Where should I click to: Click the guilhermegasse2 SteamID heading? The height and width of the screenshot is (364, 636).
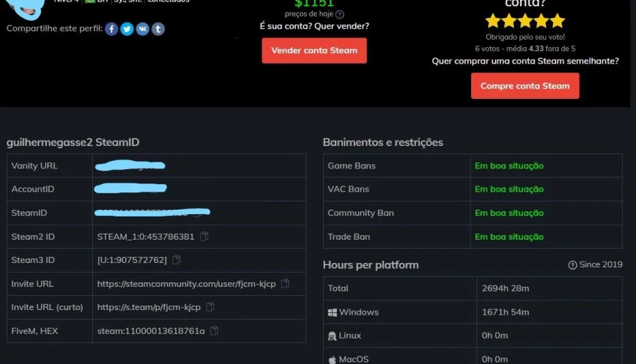click(73, 142)
